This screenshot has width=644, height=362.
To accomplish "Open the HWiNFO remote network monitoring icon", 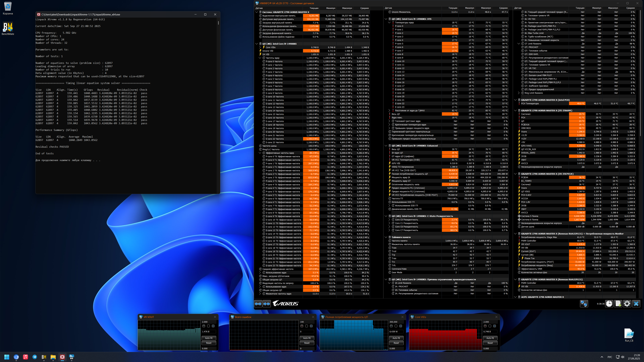I will coord(584,304).
